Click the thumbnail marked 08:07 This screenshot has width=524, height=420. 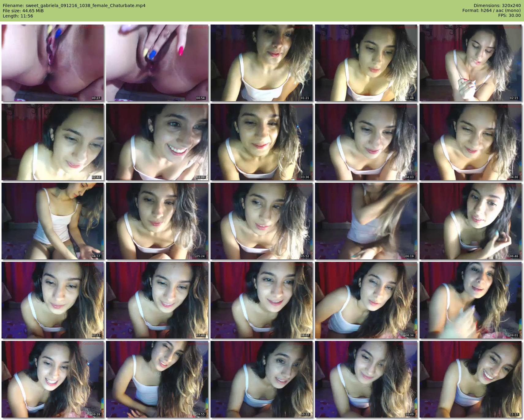click(x=261, y=300)
